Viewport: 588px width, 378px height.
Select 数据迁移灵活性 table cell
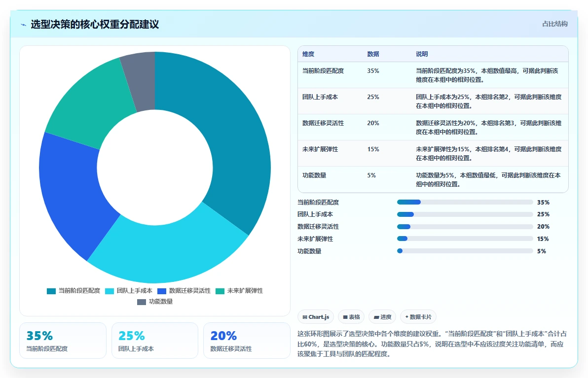(x=323, y=123)
